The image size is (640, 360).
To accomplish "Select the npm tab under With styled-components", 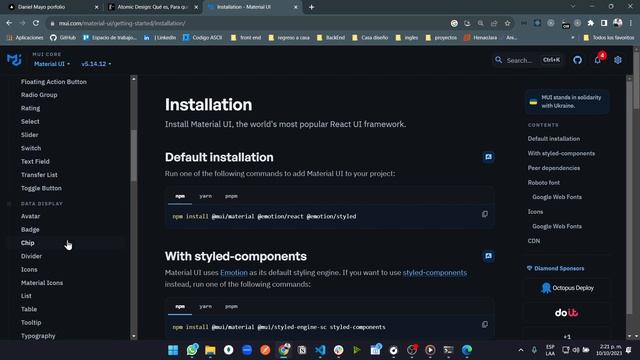I will [x=180, y=307].
